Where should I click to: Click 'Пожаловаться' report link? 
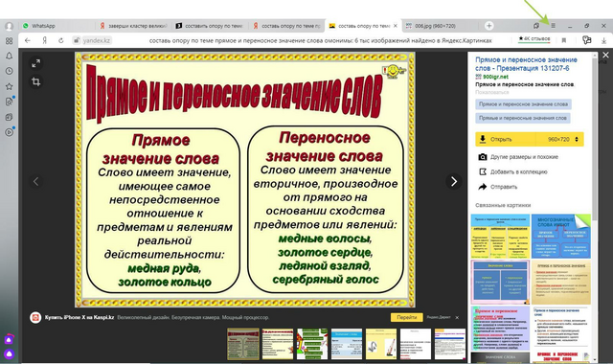(x=491, y=92)
